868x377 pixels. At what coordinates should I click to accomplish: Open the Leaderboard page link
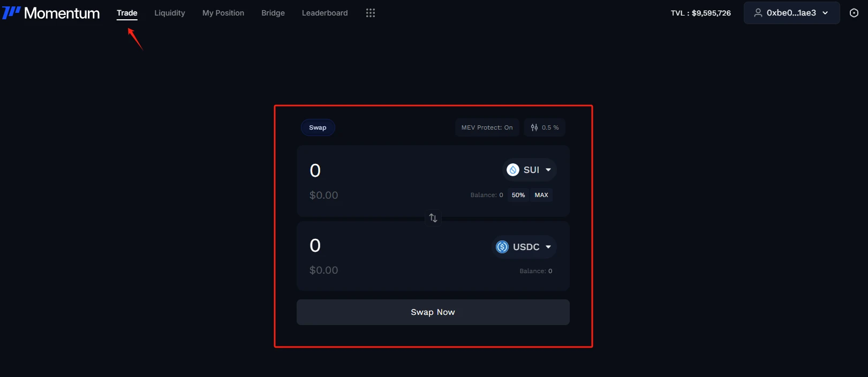point(324,13)
